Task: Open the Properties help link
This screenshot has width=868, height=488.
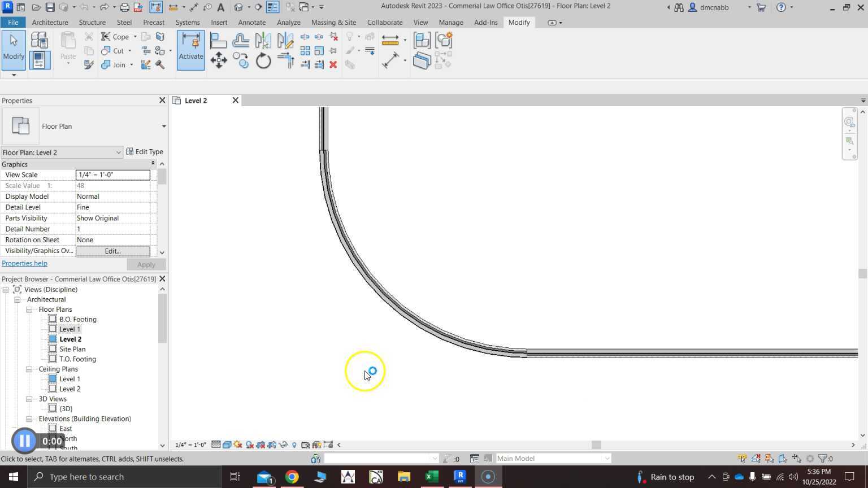Action: (x=24, y=263)
